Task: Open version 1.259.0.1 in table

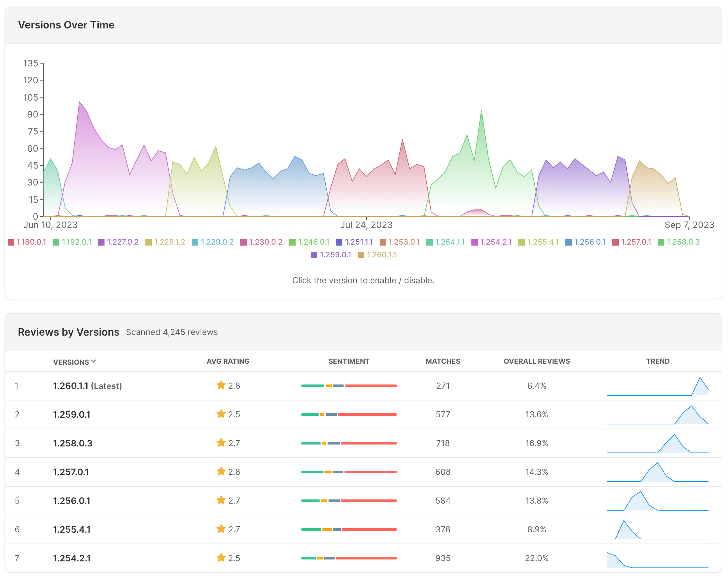Action: (72, 414)
